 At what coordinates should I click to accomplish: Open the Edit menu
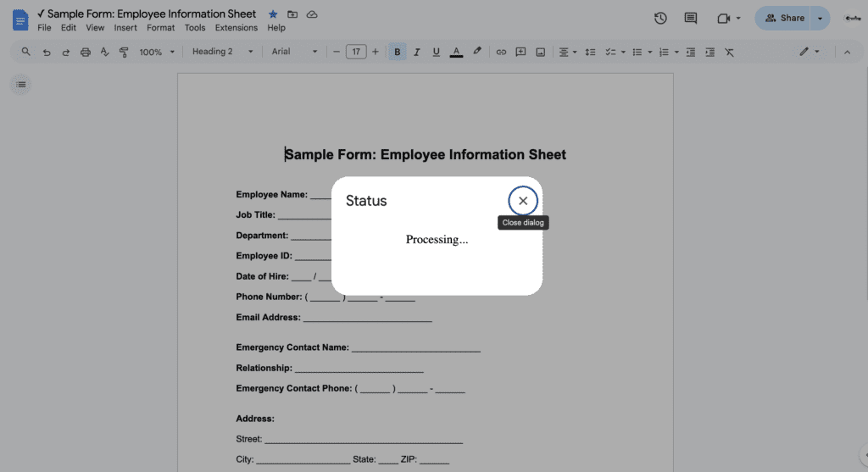pos(68,28)
